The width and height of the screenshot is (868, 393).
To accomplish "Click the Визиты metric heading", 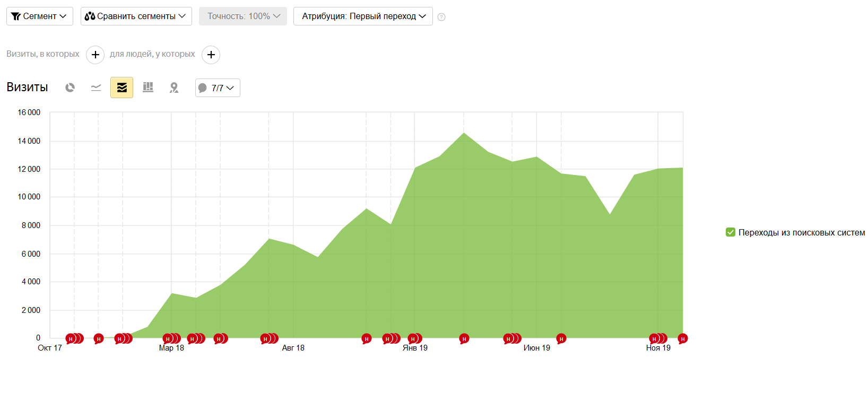I will click(28, 88).
